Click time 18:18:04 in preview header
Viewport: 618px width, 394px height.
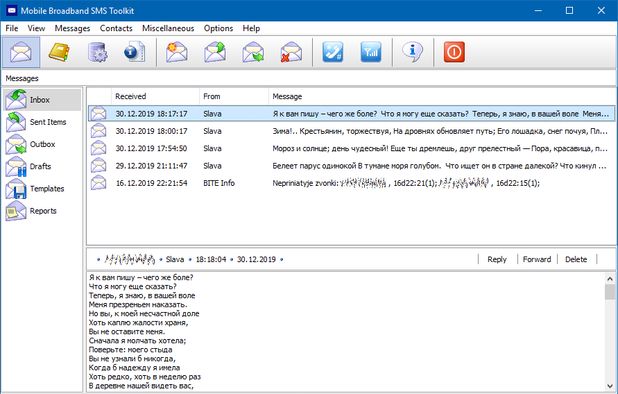pyautogui.click(x=211, y=260)
